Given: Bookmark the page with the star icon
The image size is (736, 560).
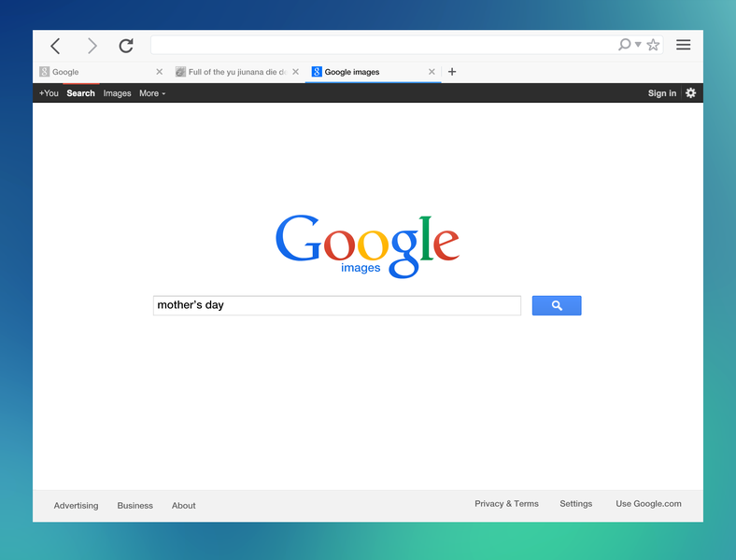Looking at the screenshot, I should tap(653, 45).
